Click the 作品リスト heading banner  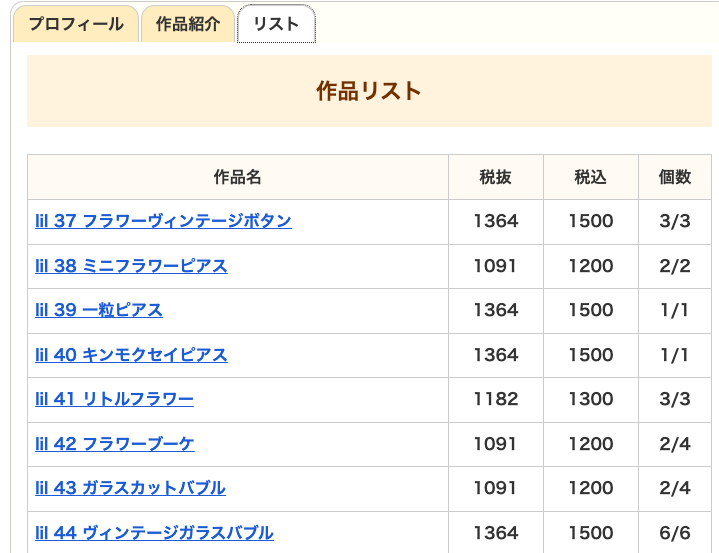coord(369,91)
